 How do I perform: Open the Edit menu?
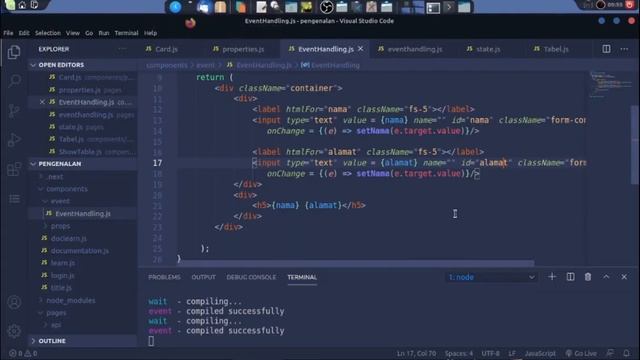point(24,33)
